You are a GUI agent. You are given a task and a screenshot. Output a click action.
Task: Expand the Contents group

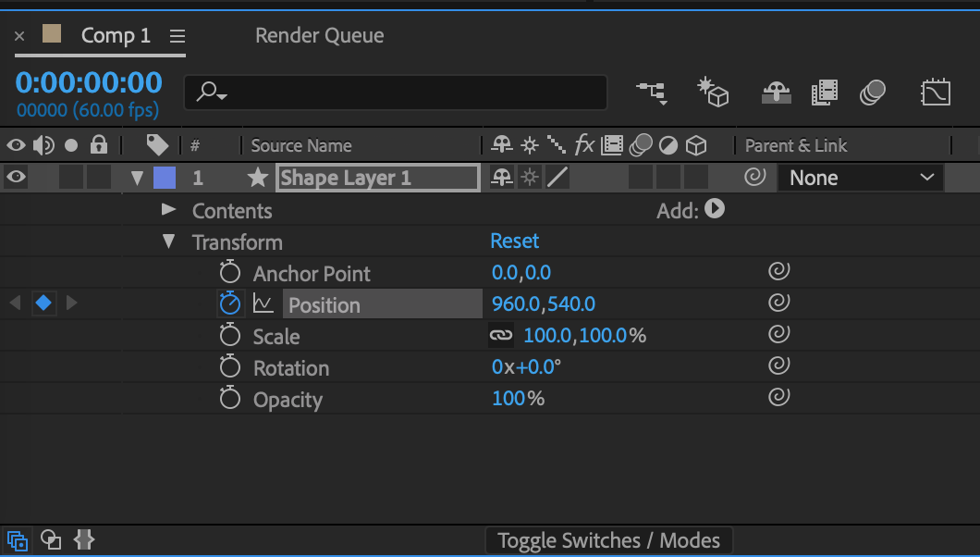168,209
